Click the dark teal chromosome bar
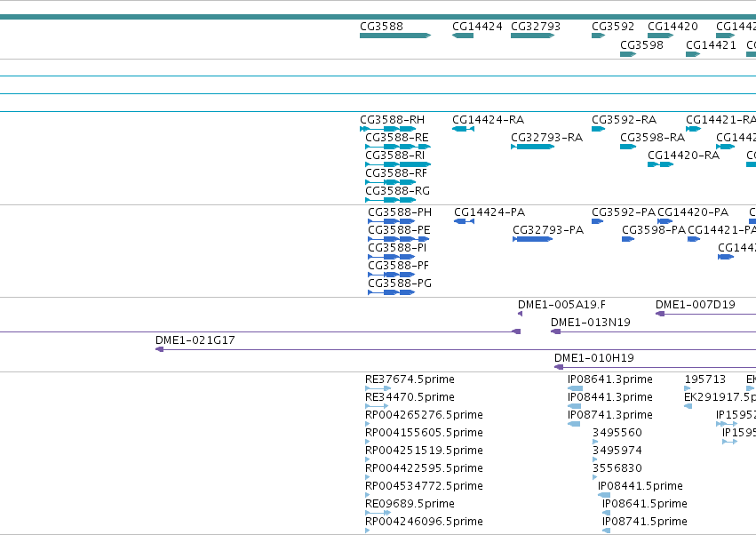The width and height of the screenshot is (756, 535). pyautogui.click(x=378, y=17)
